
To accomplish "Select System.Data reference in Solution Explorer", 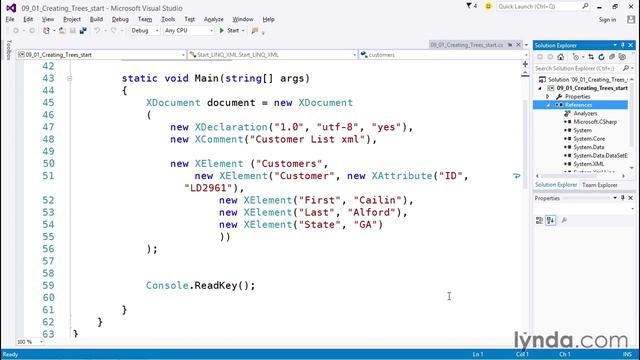I will (589, 147).
